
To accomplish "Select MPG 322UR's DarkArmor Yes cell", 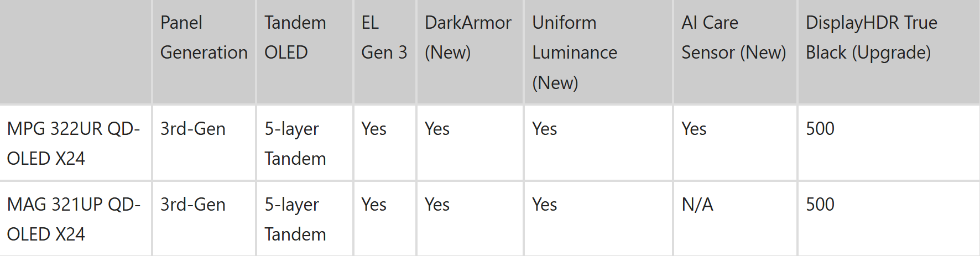I will click(x=437, y=129).
